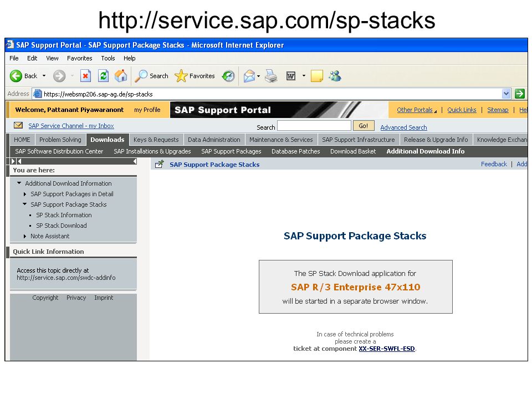Click the History clock icon

tap(228, 76)
